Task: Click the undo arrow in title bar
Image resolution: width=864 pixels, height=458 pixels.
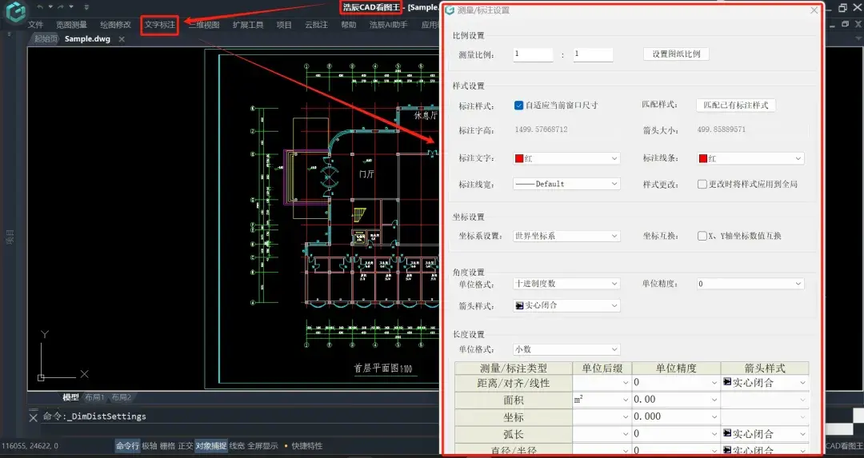Action: pyautogui.click(x=40, y=7)
